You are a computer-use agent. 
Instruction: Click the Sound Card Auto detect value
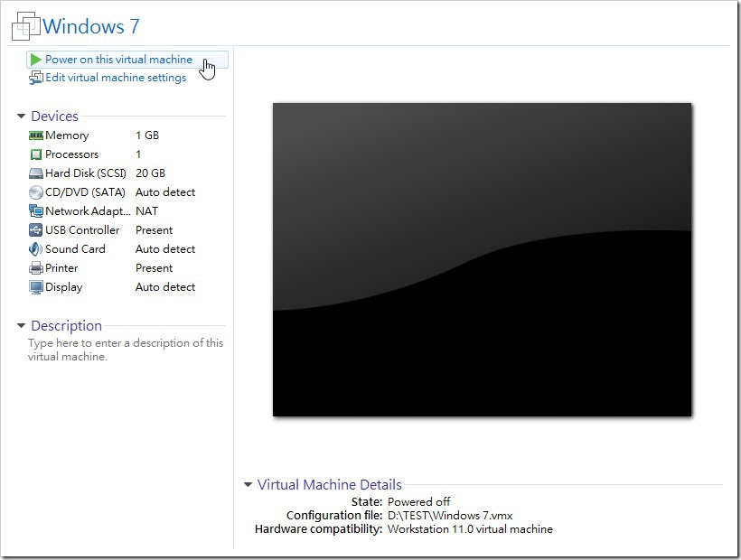(x=165, y=248)
